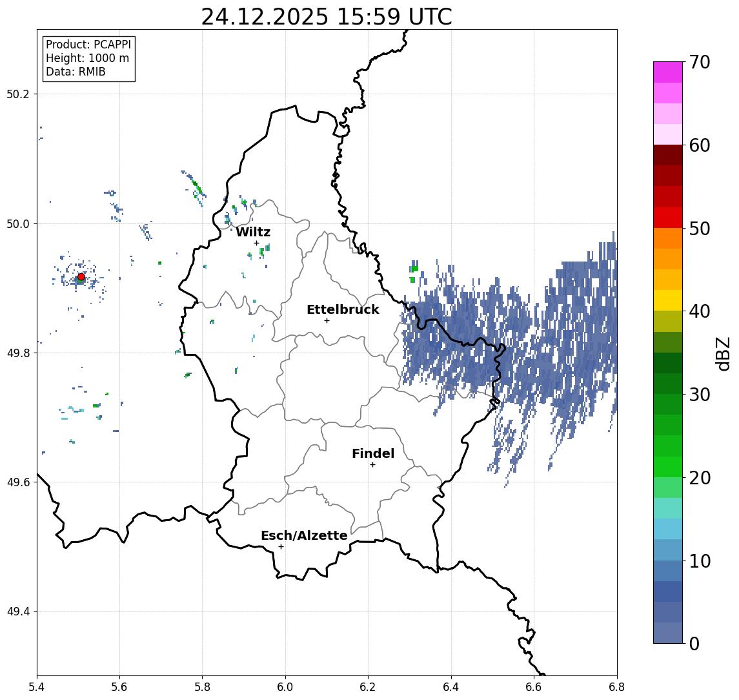The image size is (739, 700).
Task: Click latitude label 49.4 on axis
Action: pyautogui.click(x=17, y=612)
